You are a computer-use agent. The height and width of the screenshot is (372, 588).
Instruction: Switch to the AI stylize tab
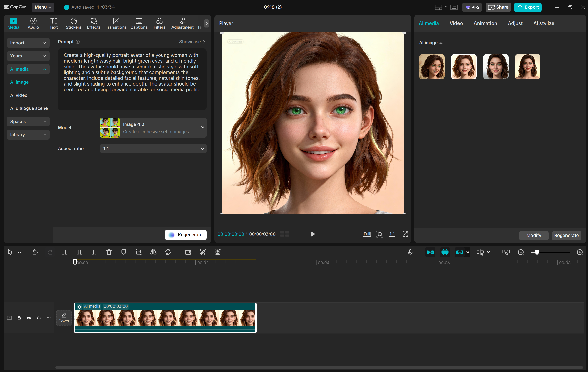point(544,23)
